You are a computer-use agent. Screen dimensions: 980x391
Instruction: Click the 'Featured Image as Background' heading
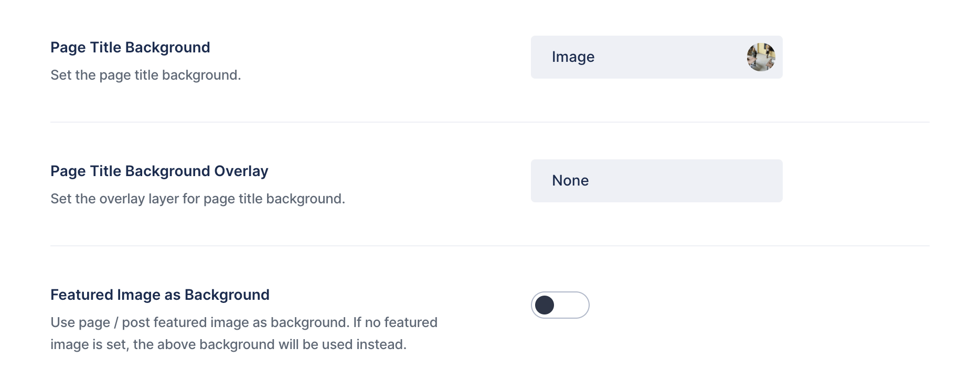(x=160, y=295)
